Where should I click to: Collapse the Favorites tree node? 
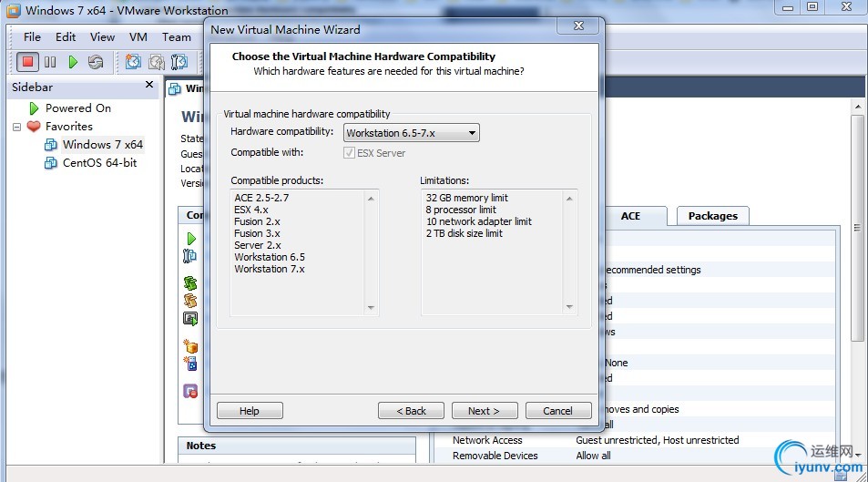tap(16, 127)
